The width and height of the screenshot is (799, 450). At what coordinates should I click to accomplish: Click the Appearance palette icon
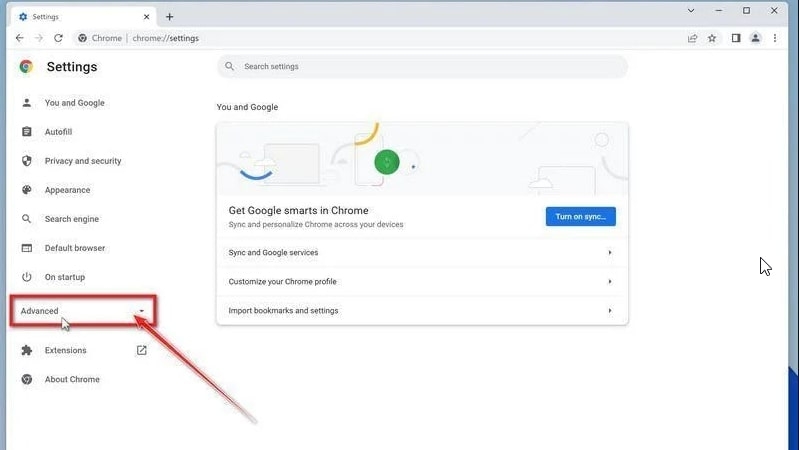[x=26, y=190]
